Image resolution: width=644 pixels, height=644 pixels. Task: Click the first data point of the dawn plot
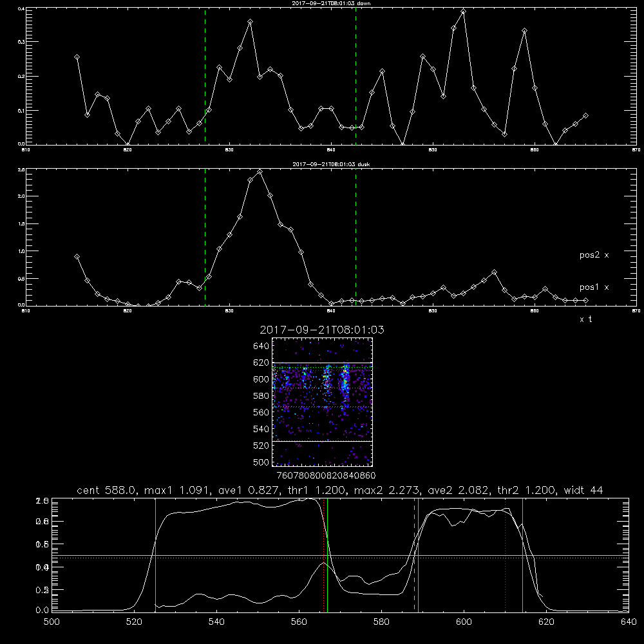point(77,57)
